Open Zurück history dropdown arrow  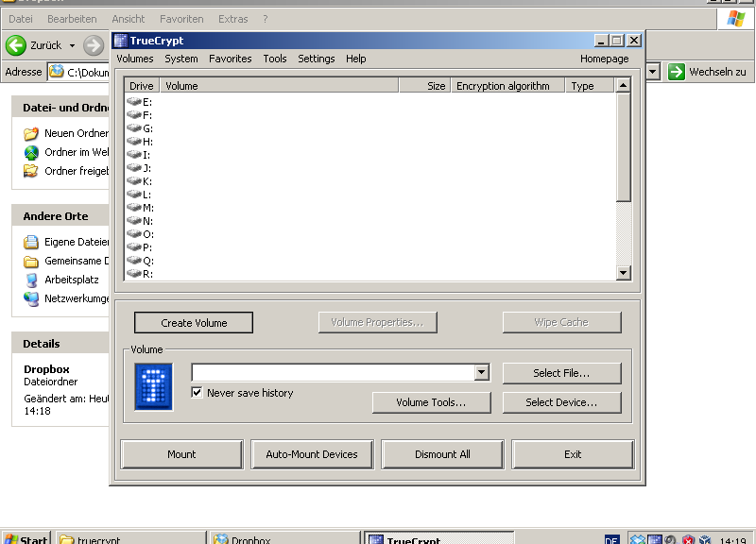click(x=72, y=45)
